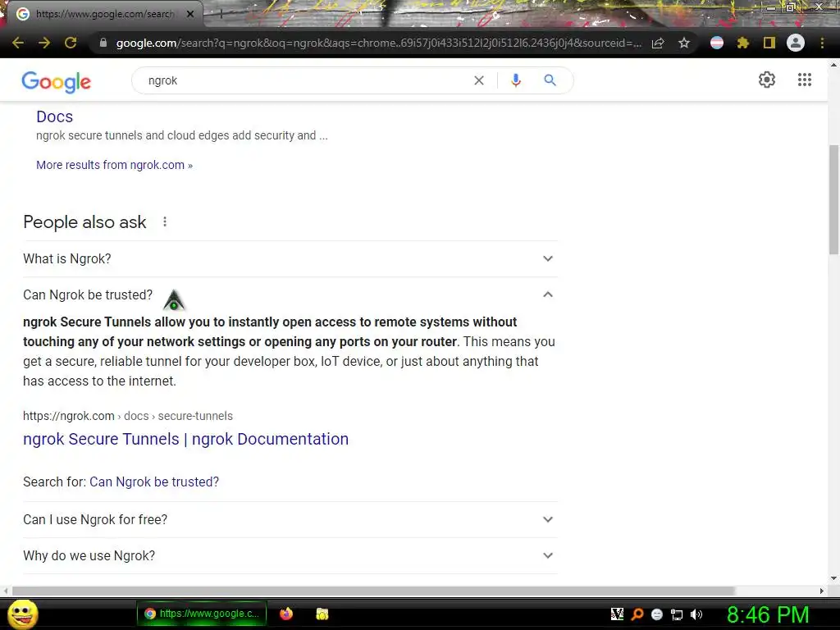Expand Can I use Ngrok for free
Screen dimensions: 840x630
pyautogui.click(x=290, y=519)
